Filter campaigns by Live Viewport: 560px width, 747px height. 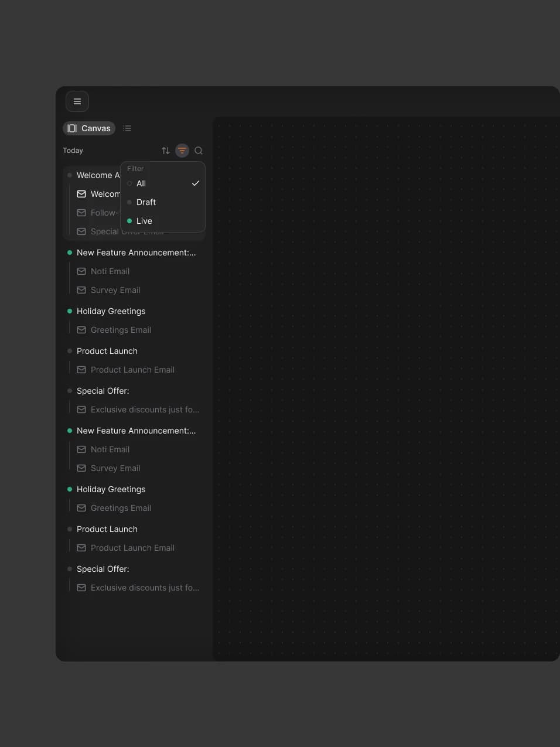pyautogui.click(x=163, y=221)
